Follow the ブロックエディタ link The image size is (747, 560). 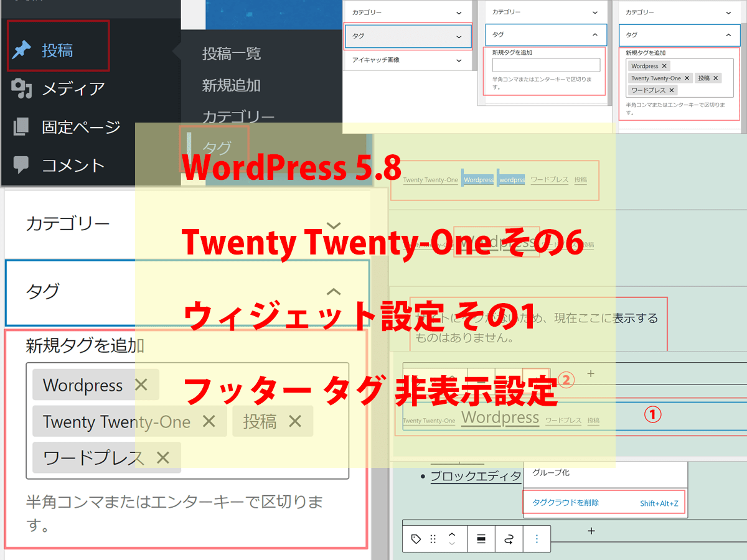pyautogui.click(x=476, y=477)
